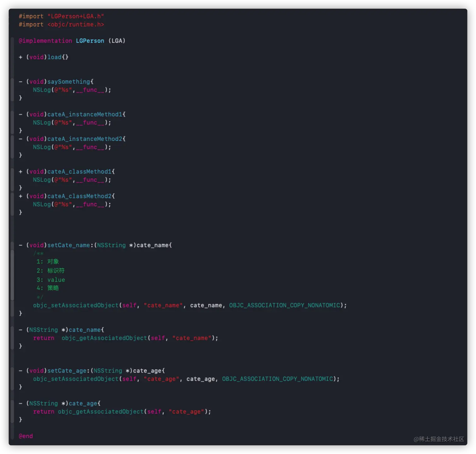
Task: Click objc_getAssociatedObject in the cate_age getter
Action: click(101, 412)
